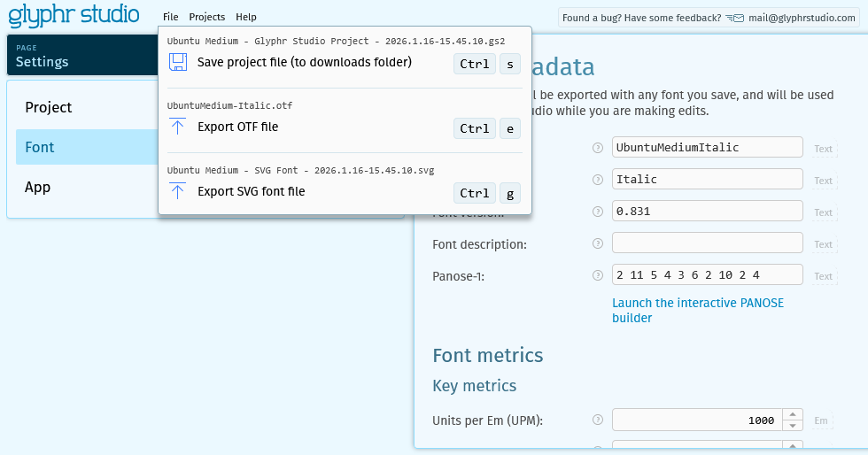This screenshot has height=455, width=868.
Task: Click the help icon beside UbuntuMediumItalic field
Action: pos(597,148)
